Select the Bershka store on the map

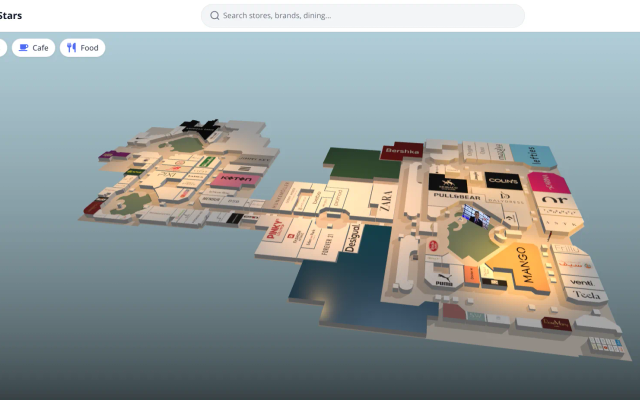pos(402,151)
